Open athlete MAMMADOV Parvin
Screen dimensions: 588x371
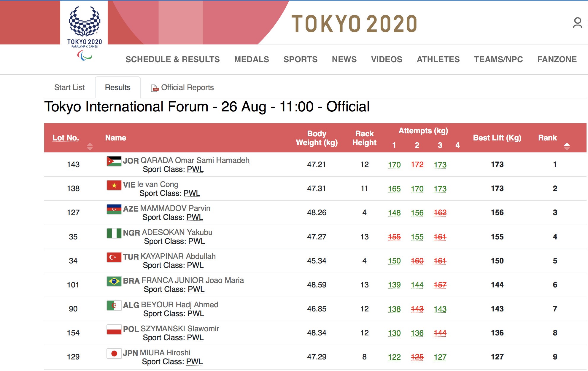(x=175, y=208)
